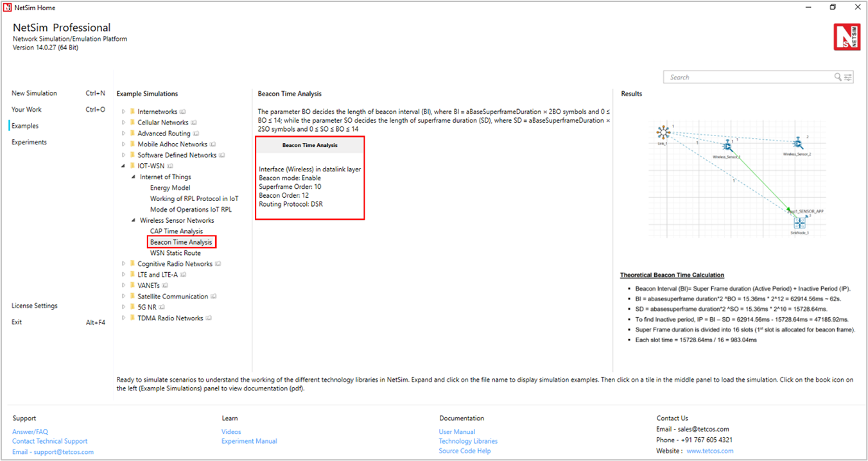Open the Experiments menu item
The image size is (868, 461).
[29, 142]
